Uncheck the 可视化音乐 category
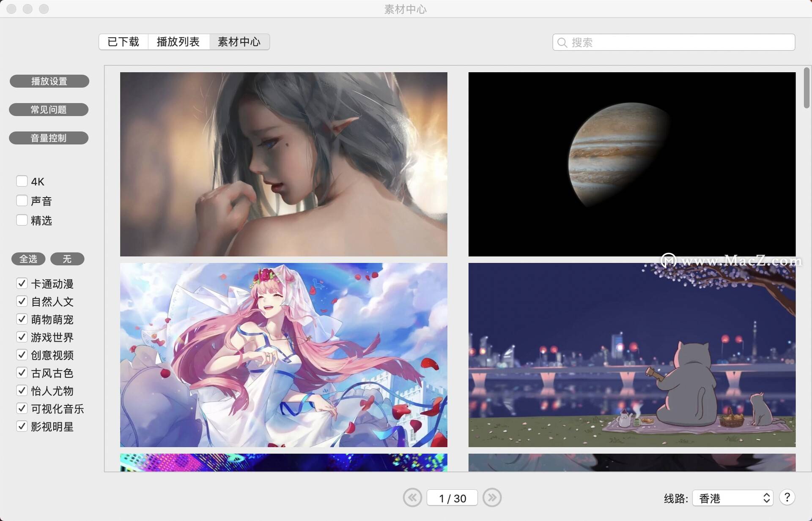 pos(22,408)
